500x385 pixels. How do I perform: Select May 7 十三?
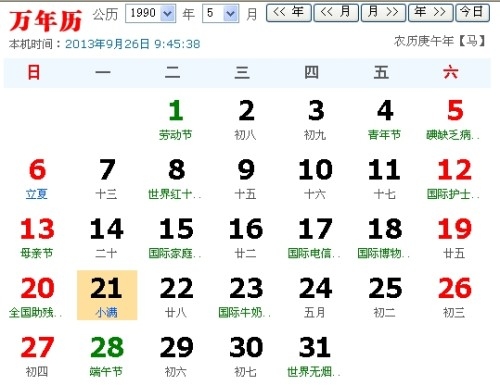[107, 179]
